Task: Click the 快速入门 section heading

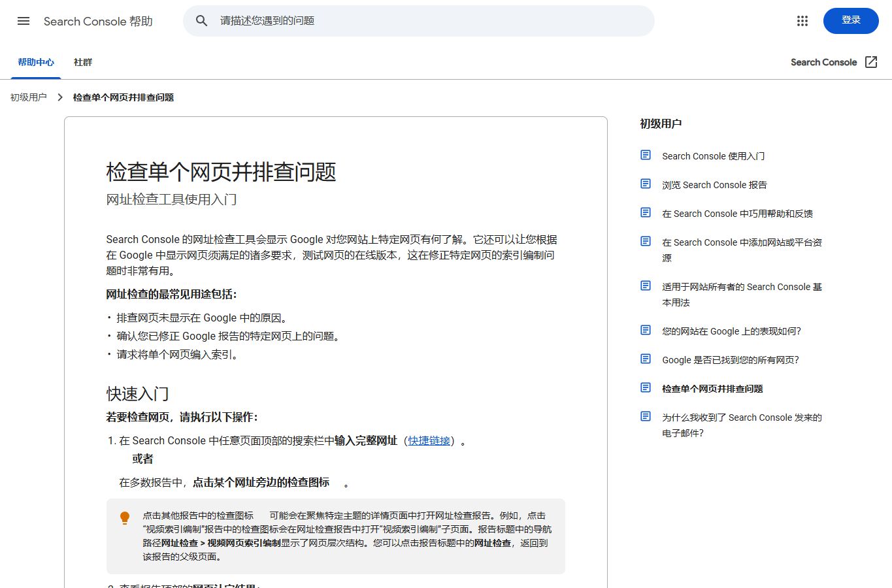Action: [x=138, y=394]
